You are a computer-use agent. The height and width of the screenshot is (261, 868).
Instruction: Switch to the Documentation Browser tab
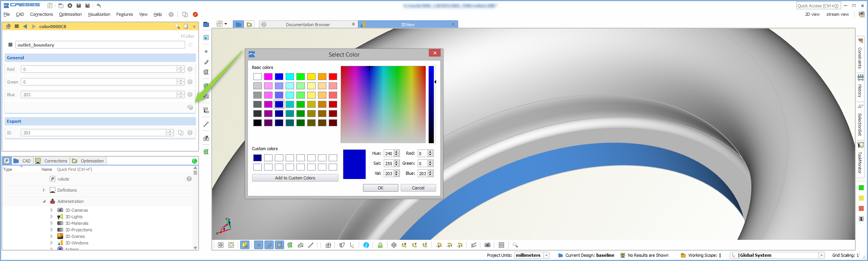[x=308, y=24]
